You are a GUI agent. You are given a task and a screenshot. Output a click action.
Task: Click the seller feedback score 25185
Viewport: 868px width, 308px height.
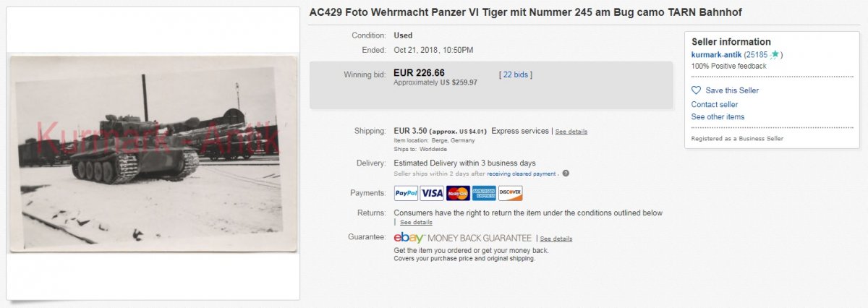[757, 54]
